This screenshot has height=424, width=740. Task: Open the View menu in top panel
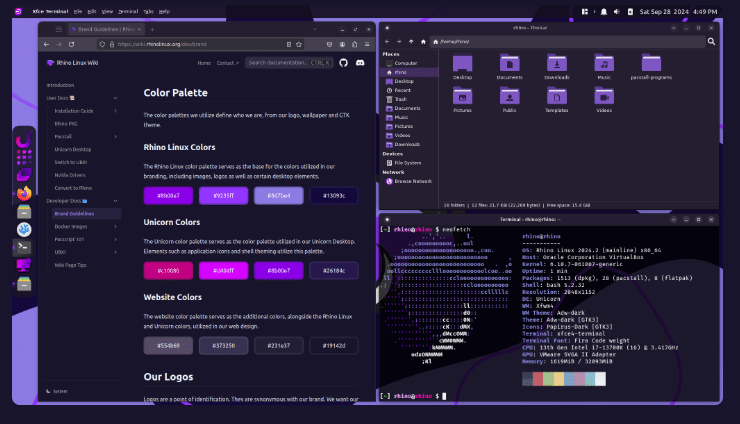pyautogui.click(x=107, y=11)
